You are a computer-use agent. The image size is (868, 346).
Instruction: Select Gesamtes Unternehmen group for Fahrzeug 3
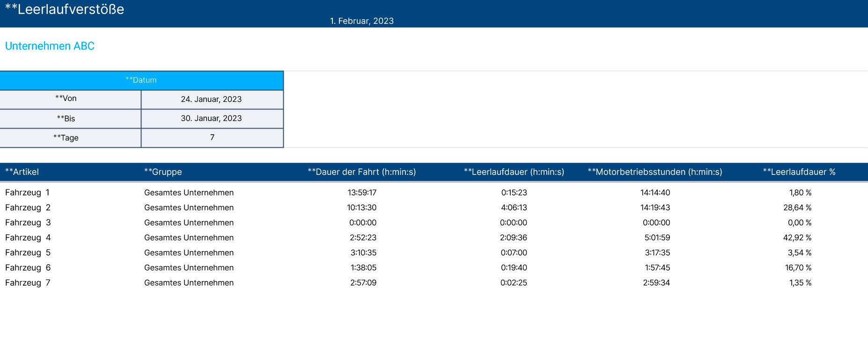pos(189,223)
